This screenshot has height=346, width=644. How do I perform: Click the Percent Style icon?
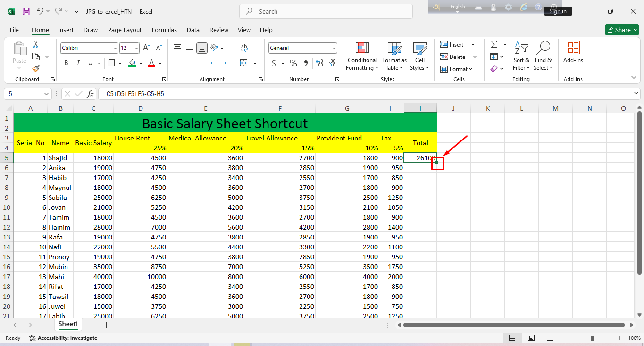[x=293, y=63]
